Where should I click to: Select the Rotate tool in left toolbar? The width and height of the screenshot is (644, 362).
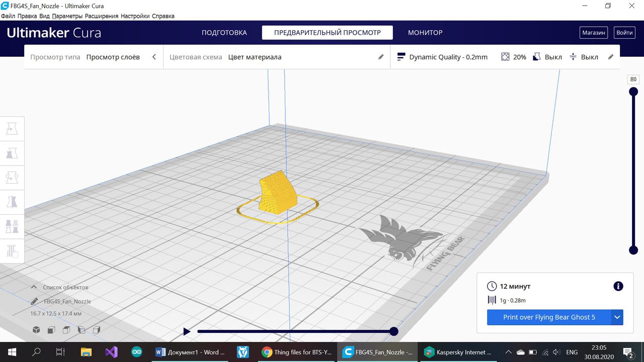[12, 177]
